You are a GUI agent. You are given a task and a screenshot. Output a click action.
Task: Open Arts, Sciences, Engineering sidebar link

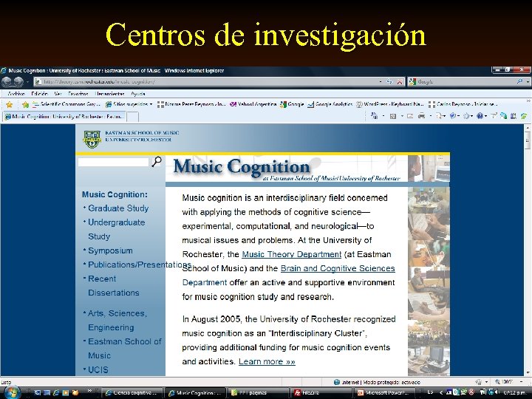coord(117,320)
